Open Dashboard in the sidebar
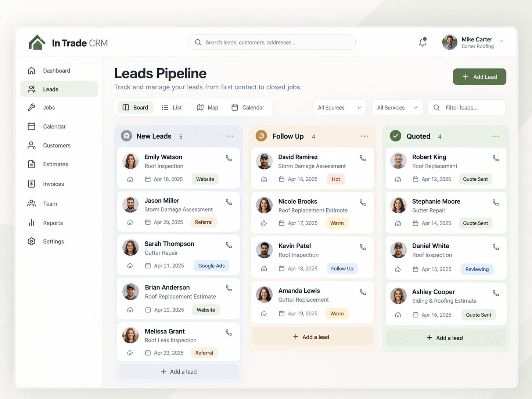This screenshot has width=532, height=399. [x=59, y=71]
